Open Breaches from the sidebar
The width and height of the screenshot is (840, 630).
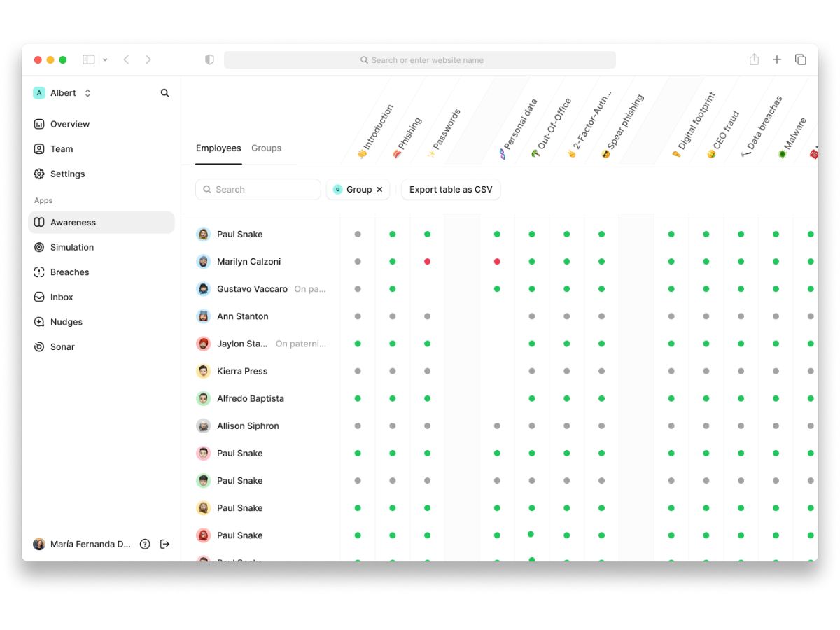(101, 272)
